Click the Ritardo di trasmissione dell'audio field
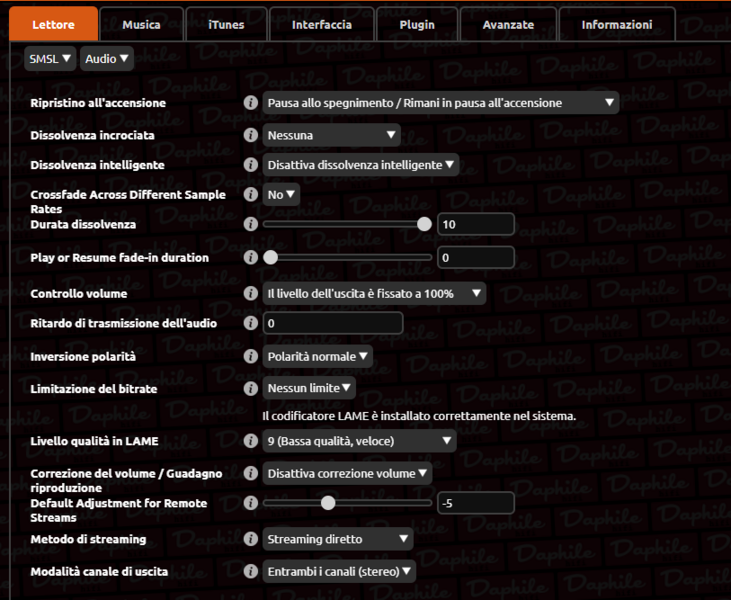This screenshot has height=600, width=731. [x=332, y=324]
